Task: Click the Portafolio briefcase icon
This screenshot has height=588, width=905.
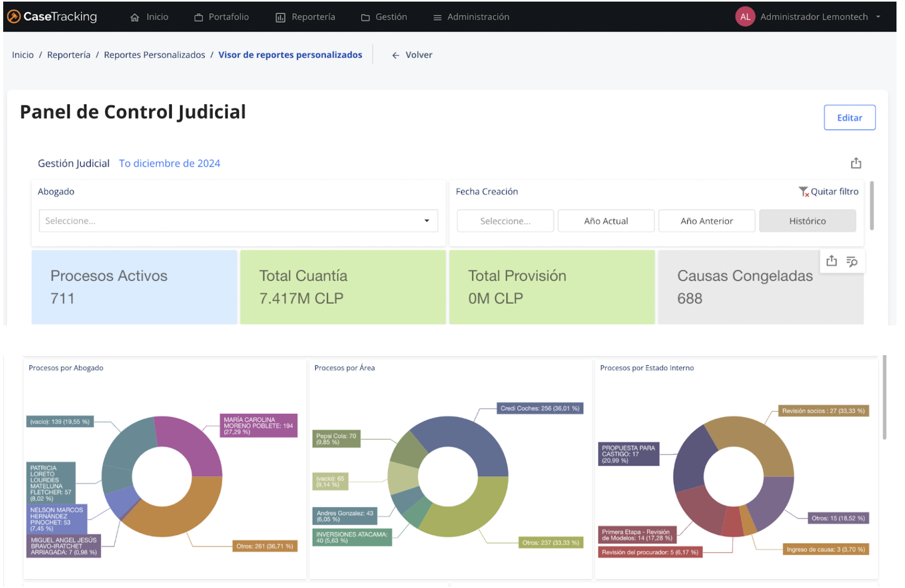Action: [198, 18]
